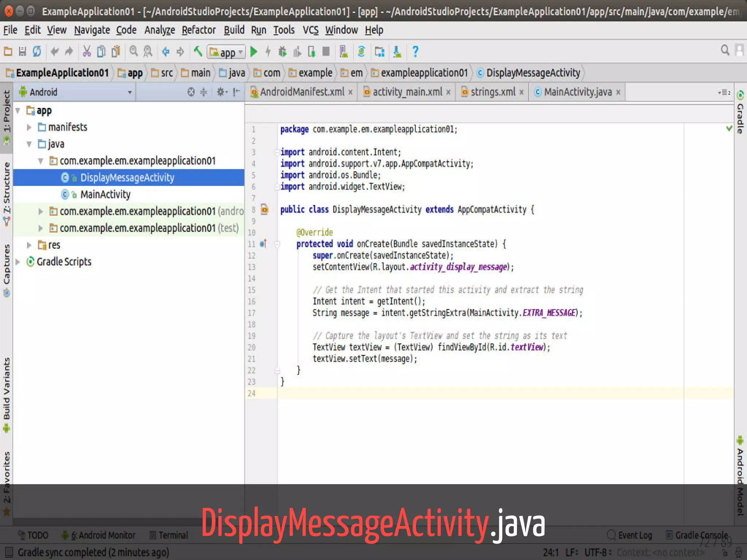Click Scroll from Source target icon
The image size is (747, 560).
click(x=191, y=92)
